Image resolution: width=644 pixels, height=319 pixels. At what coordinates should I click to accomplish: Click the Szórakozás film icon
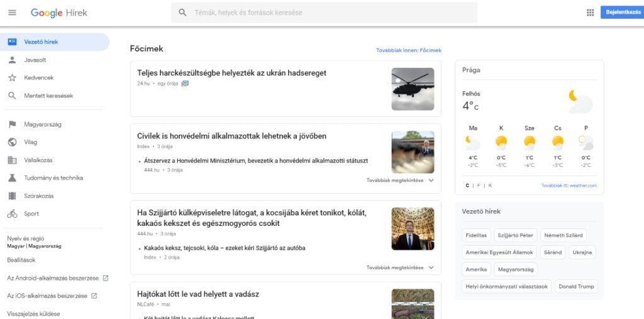coord(13,196)
